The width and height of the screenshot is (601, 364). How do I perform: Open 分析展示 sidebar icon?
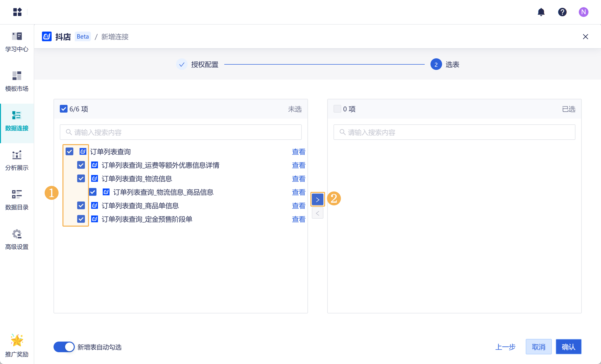coord(17,160)
